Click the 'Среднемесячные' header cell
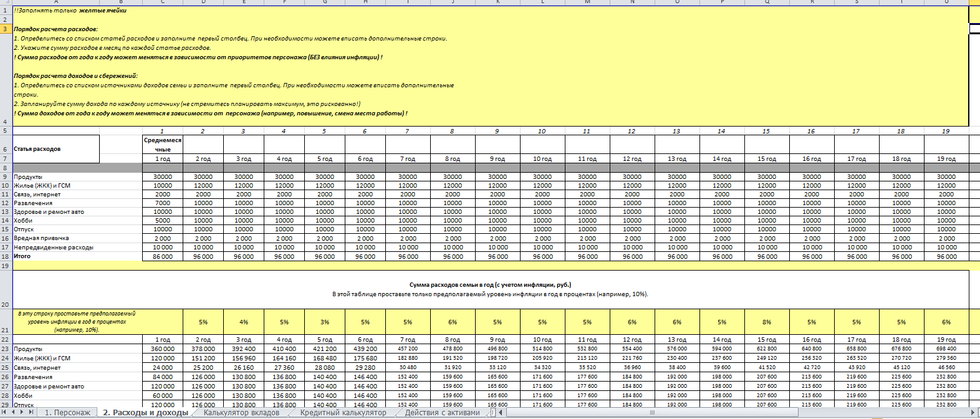 pos(163,145)
